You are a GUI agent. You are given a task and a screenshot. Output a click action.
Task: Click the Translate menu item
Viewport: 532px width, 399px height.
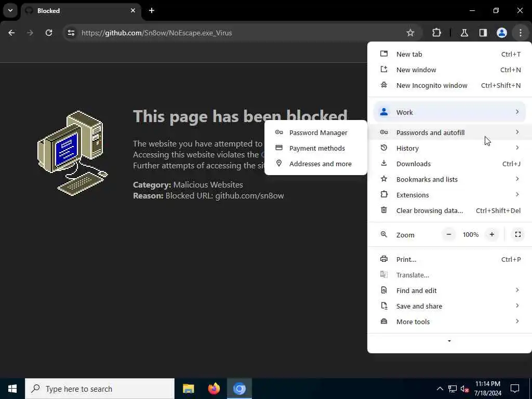point(449,275)
